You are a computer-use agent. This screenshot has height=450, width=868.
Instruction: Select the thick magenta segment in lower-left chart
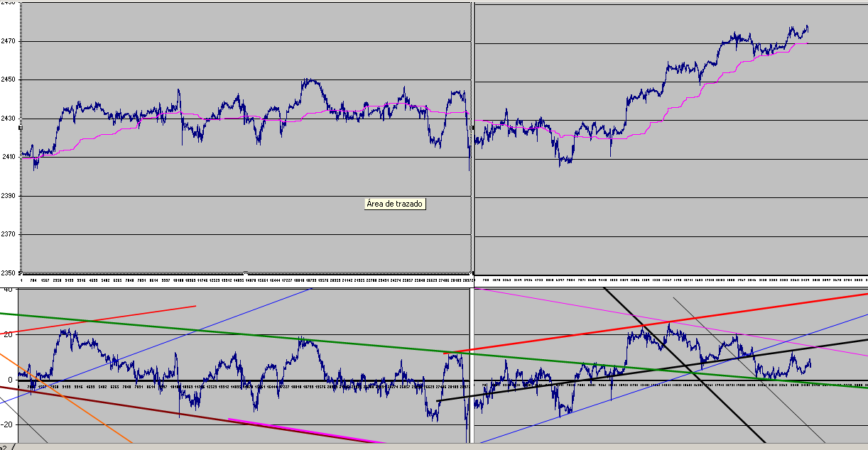305,432
